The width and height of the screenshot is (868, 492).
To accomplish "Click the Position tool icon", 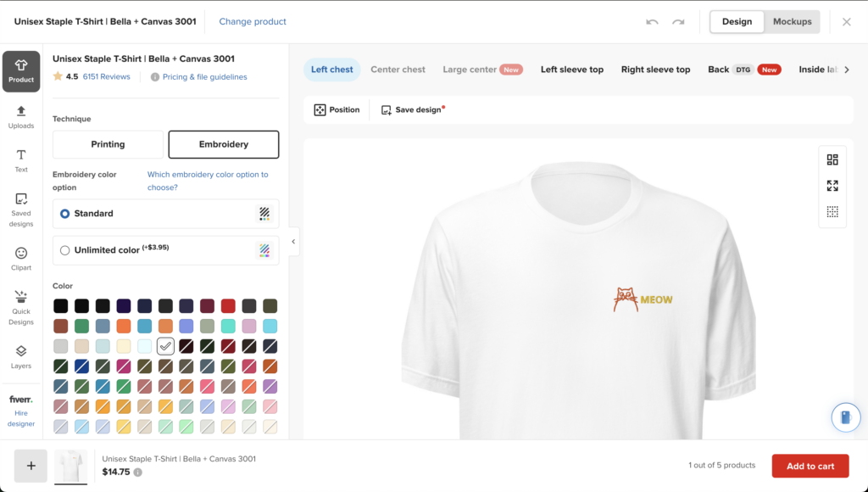I will point(320,109).
